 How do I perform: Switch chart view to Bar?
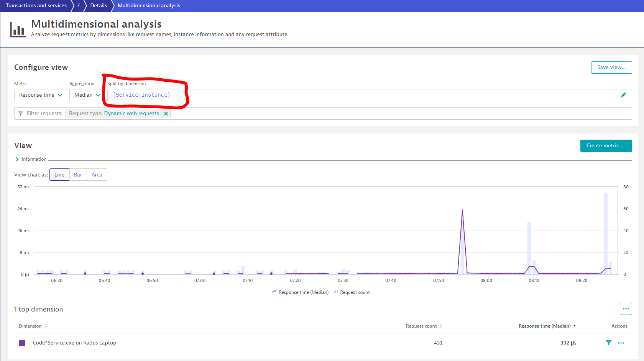click(x=78, y=175)
